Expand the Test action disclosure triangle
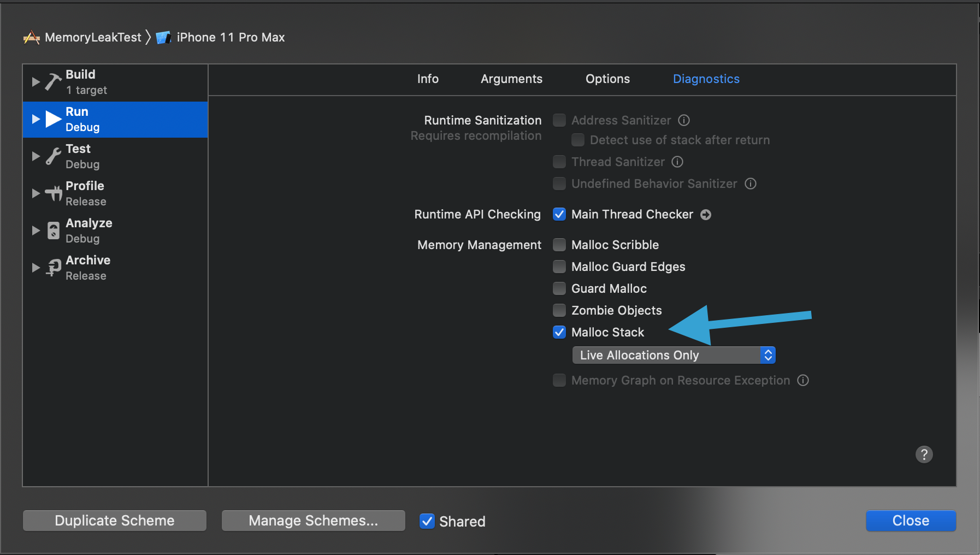 [x=36, y=156]
